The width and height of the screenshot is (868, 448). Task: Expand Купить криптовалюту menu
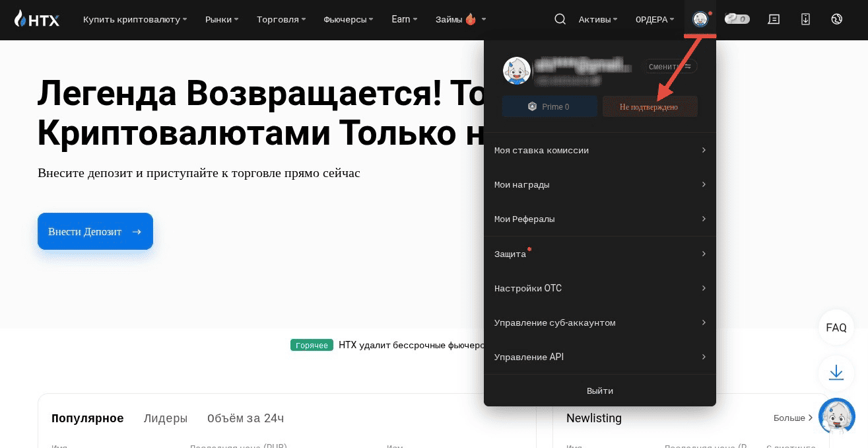coord(135,19)
